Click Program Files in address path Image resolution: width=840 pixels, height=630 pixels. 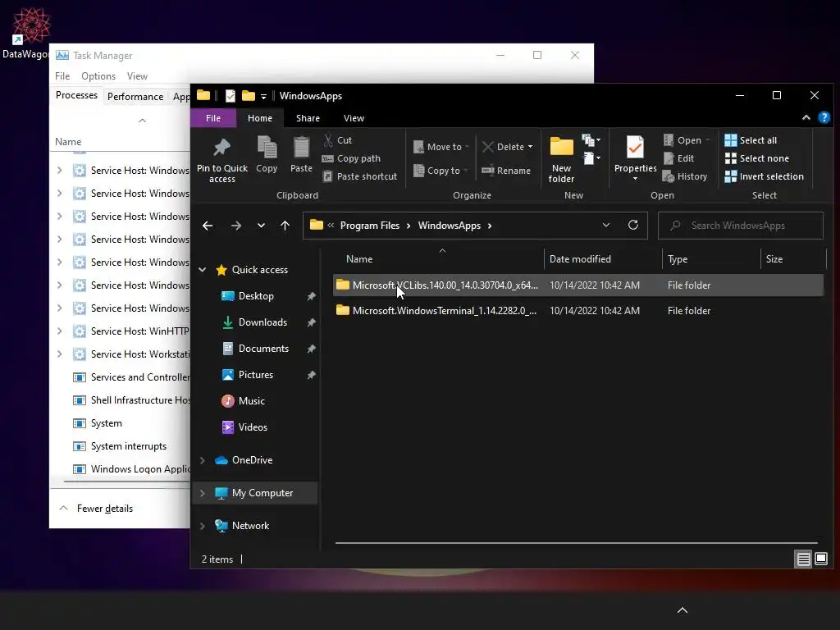pyautogui.click(x=370, y=226)
